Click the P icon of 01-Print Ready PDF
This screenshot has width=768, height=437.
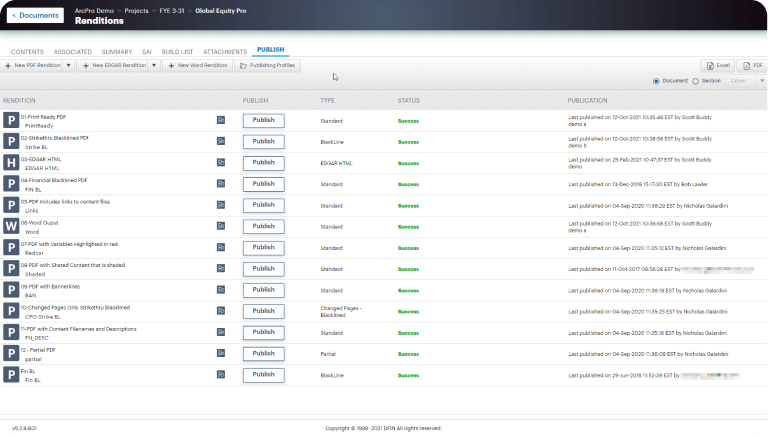[11, 120]
